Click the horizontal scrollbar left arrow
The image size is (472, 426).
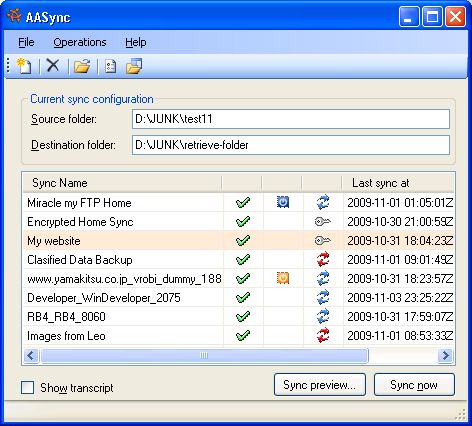31,355
